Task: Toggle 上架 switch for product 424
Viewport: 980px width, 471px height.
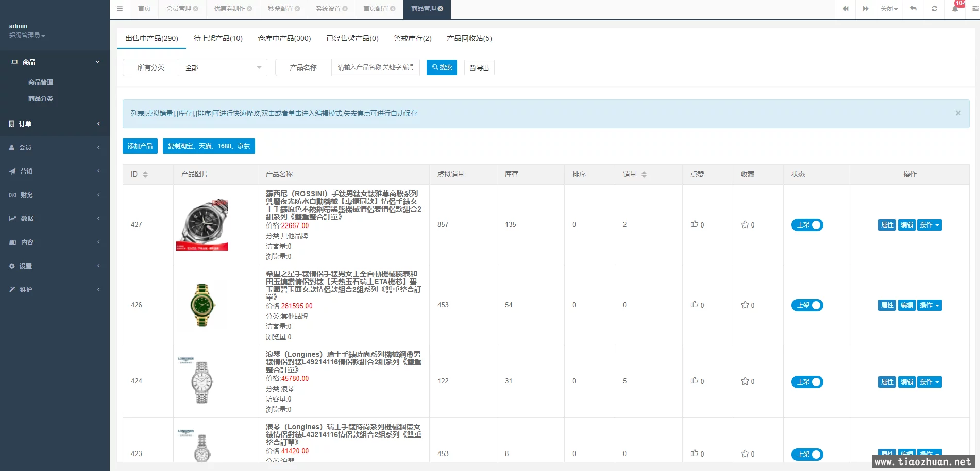Action: tap(807, 382)
